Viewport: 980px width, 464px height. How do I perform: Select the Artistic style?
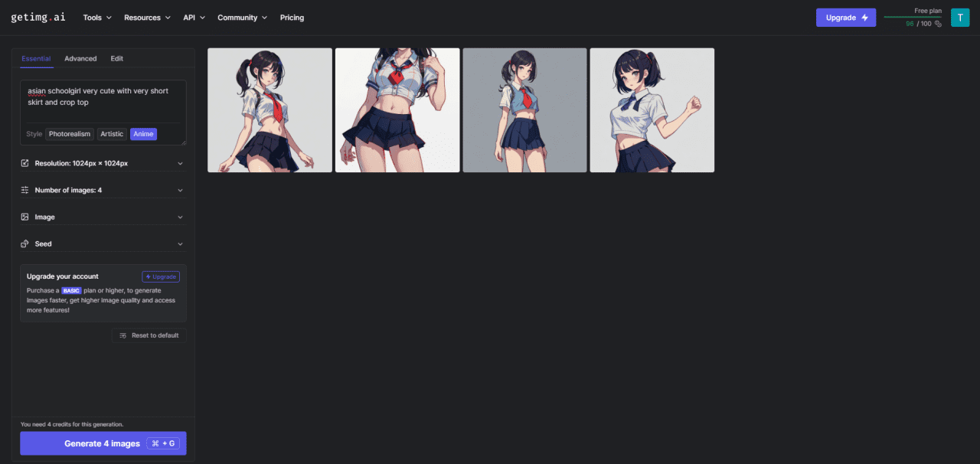point(112,133)
